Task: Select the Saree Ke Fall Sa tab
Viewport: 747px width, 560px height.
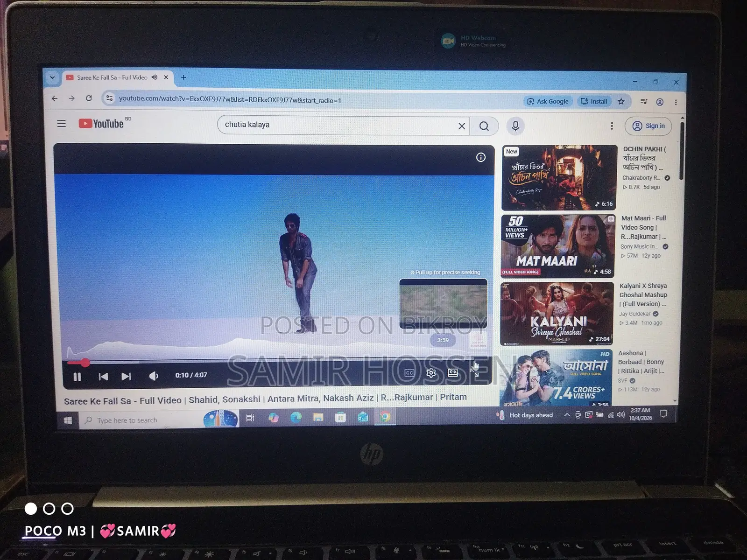Action: pyautogui.click(x=112, y=77)
